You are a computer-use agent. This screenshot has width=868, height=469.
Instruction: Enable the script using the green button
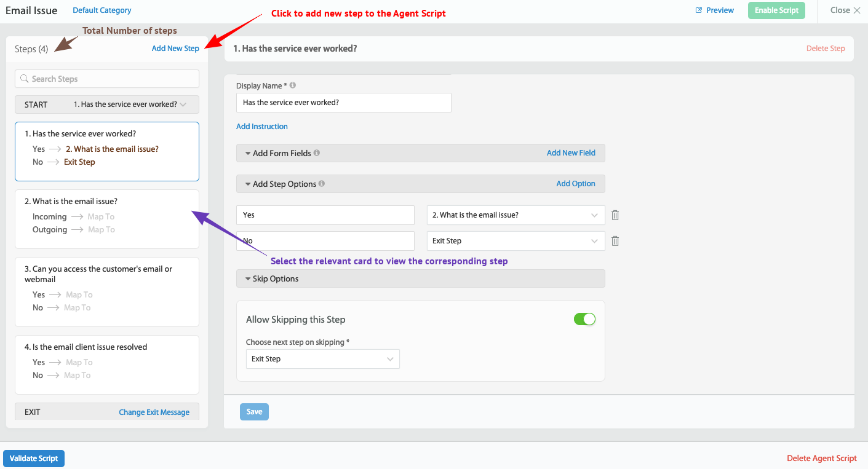coord(776,10)
